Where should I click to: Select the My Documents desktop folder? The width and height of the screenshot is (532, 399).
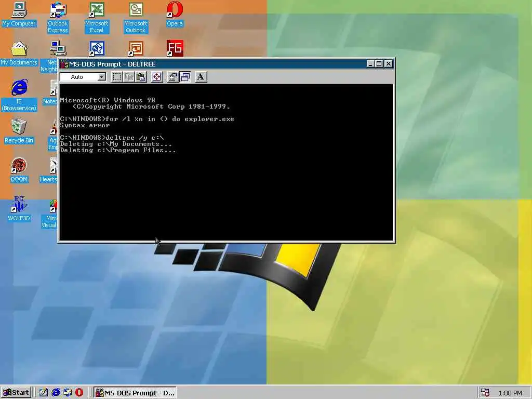[19, 54]
